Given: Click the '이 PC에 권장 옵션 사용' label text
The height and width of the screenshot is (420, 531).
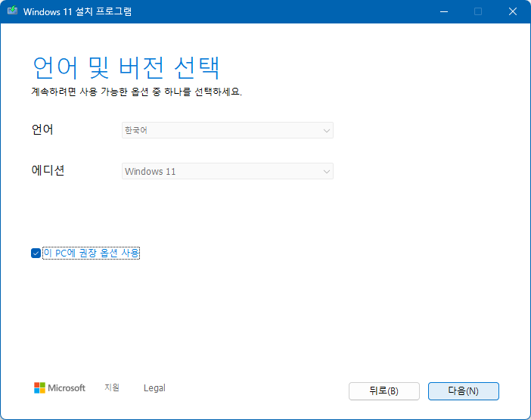Looking at the screenshot, I should point(91,253).
